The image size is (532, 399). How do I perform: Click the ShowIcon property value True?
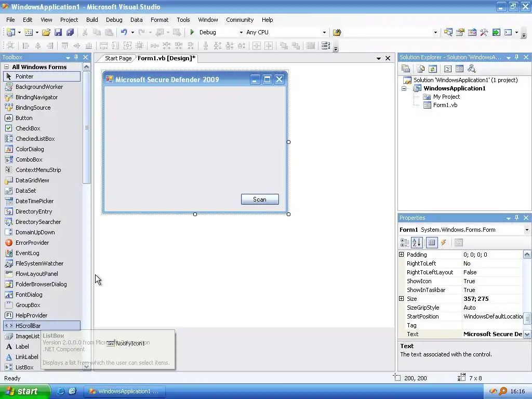coord(493,281)
